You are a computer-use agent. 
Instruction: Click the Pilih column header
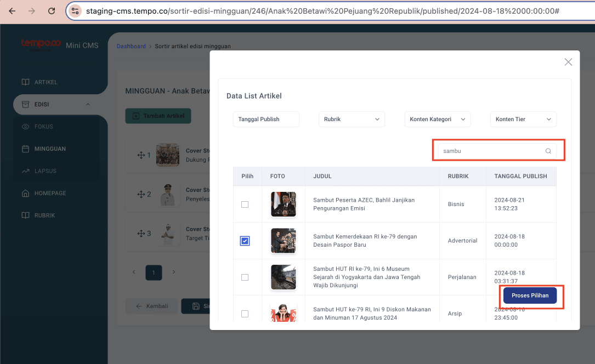pos(247,177)
